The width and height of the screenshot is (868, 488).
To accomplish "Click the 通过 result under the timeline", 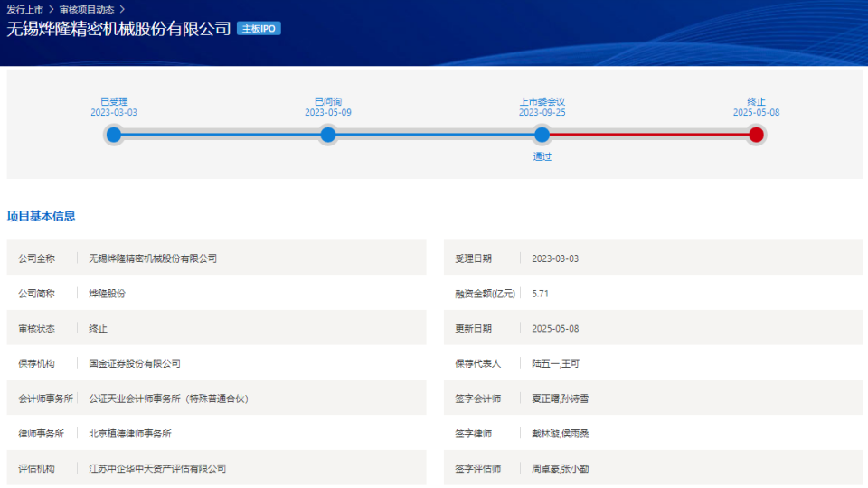I will pos(542,156).
